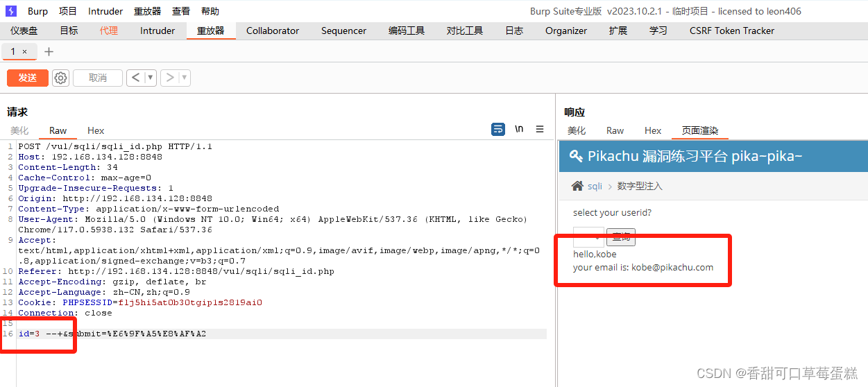Screen dimensions: 868x387
Task: Click the key icon in the Pikachu header
Action: [x=576, y=156]
